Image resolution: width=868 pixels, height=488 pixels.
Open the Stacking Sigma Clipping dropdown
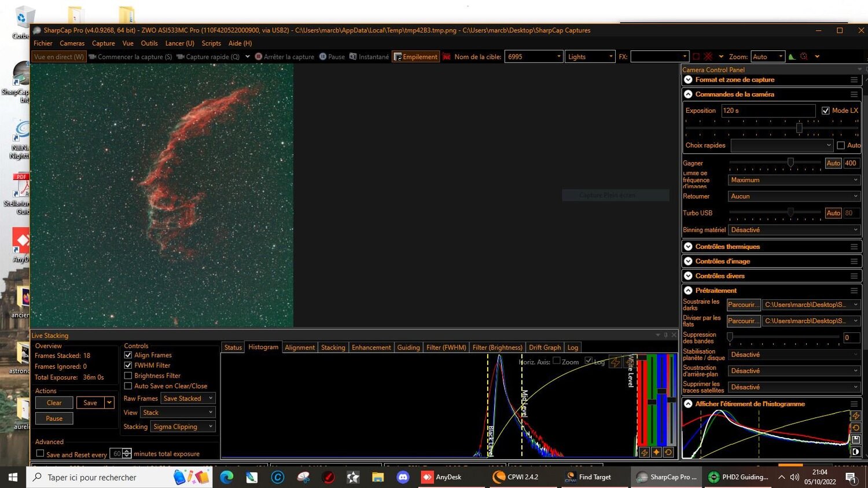click(183, 427)
